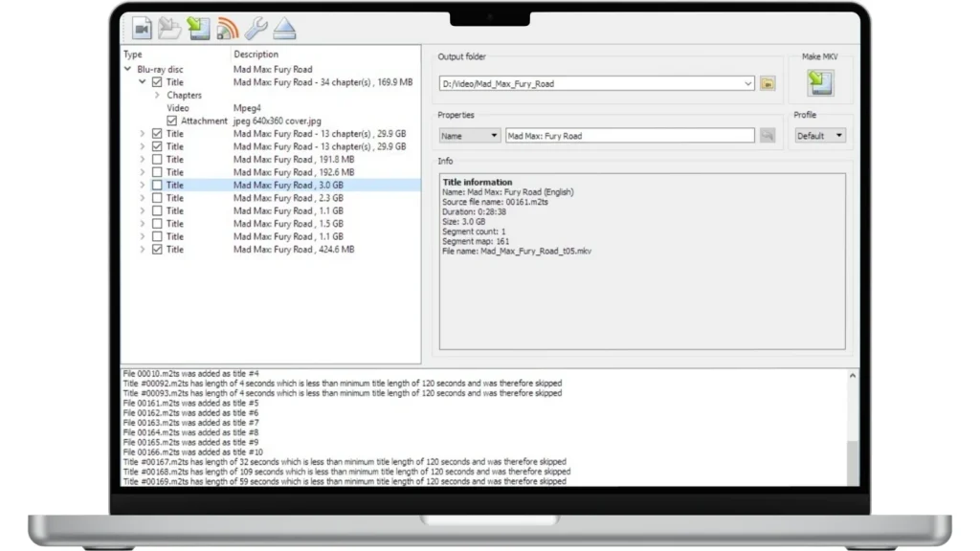Check the 3.0 GB title checkbox

(x=157, y=186)
